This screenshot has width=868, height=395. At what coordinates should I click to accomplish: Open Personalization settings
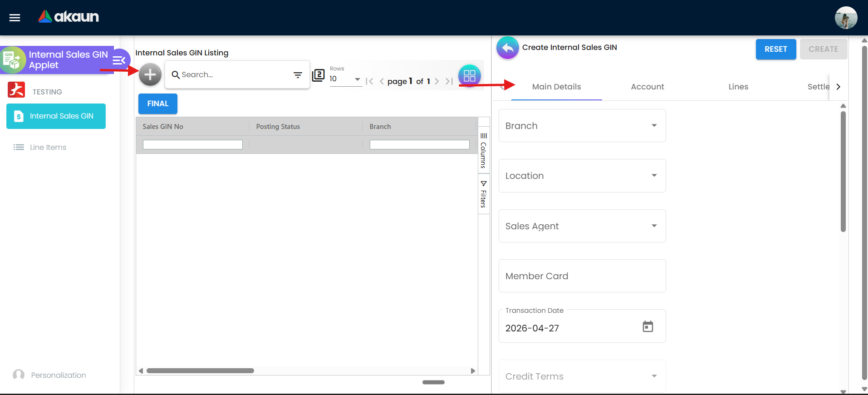(50, 375)
